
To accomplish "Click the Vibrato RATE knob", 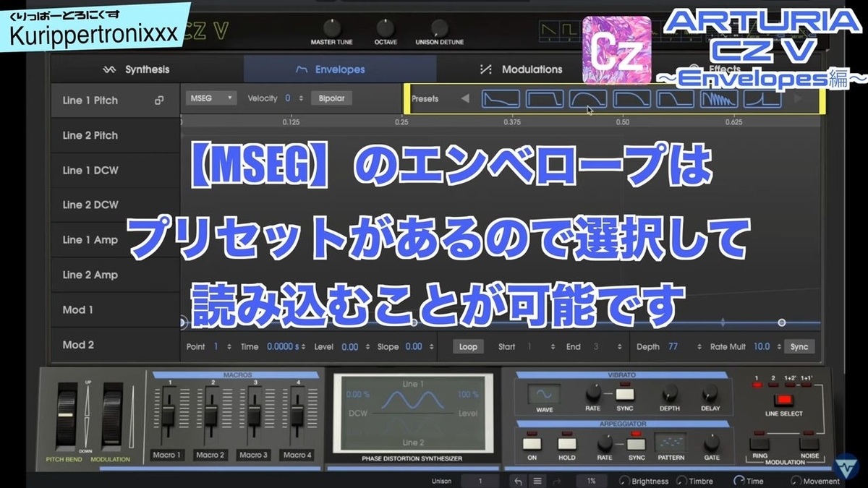I will click(x=593, y=393).
